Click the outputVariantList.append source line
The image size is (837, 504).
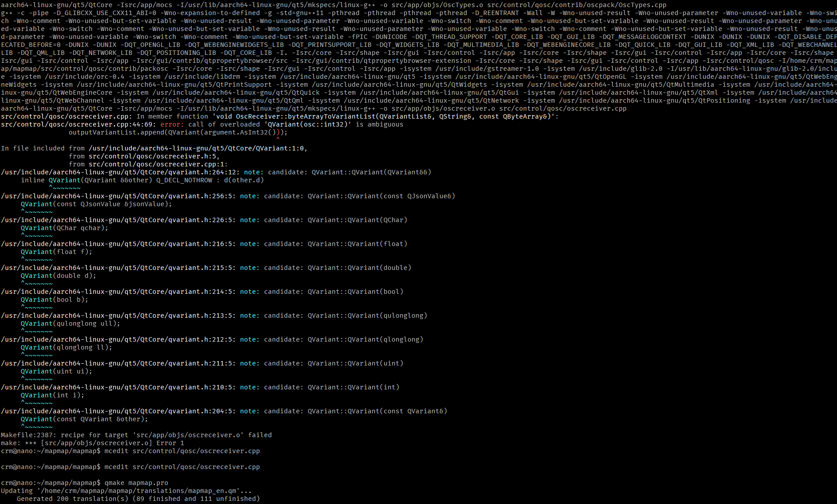pos(178,132)
